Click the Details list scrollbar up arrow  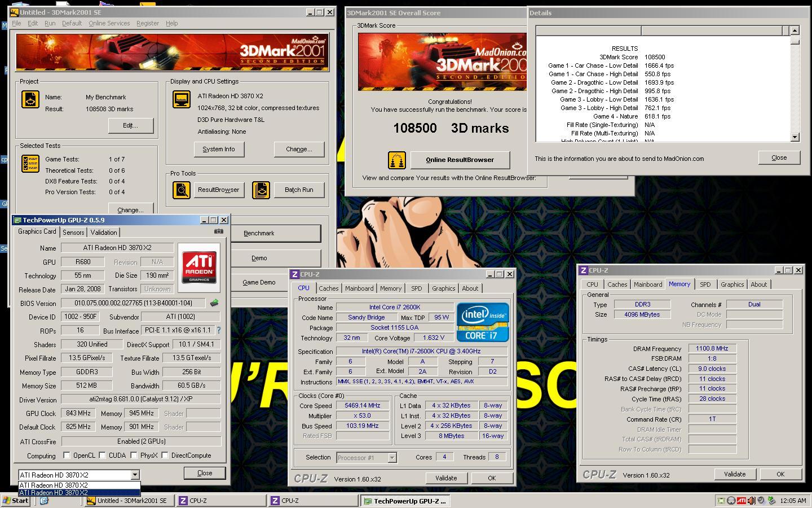pos(795,31)
